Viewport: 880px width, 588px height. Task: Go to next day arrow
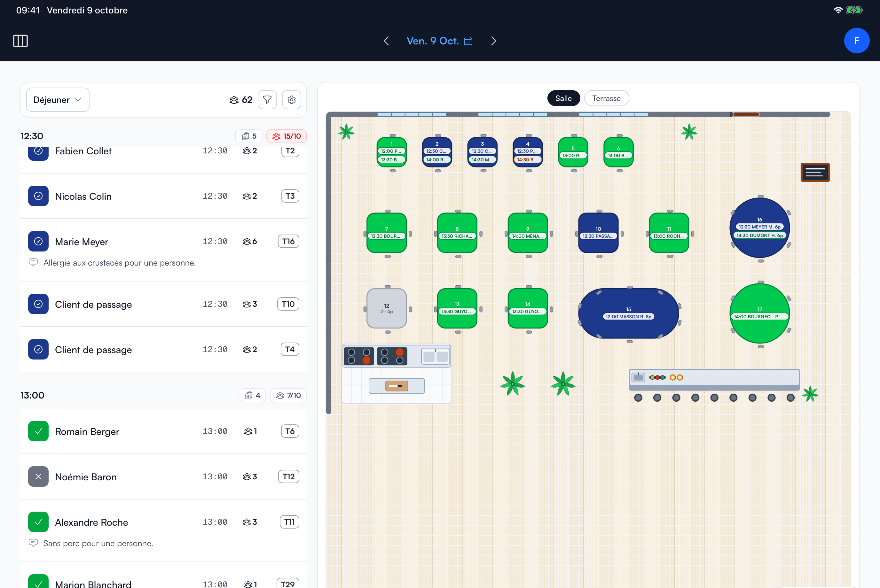click(x=493, y=41)
